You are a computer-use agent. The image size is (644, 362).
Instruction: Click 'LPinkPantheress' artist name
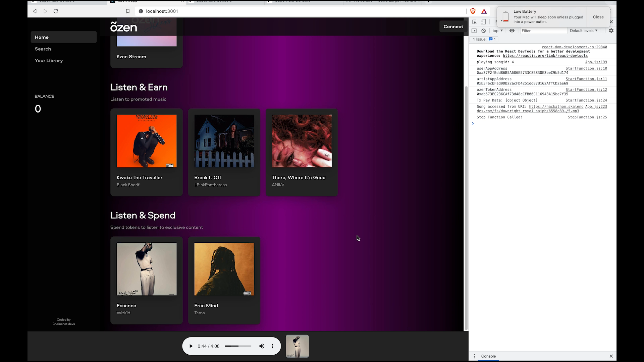(210, 185)
